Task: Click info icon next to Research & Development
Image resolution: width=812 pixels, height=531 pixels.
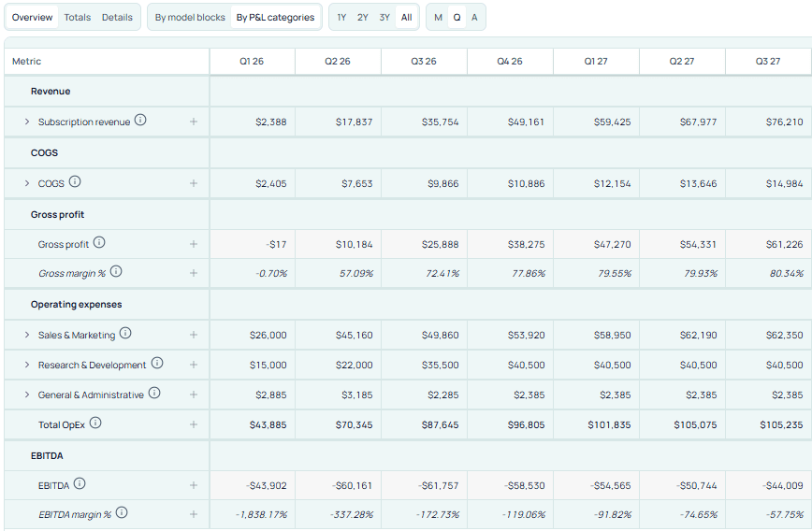Action: (157, 364)
